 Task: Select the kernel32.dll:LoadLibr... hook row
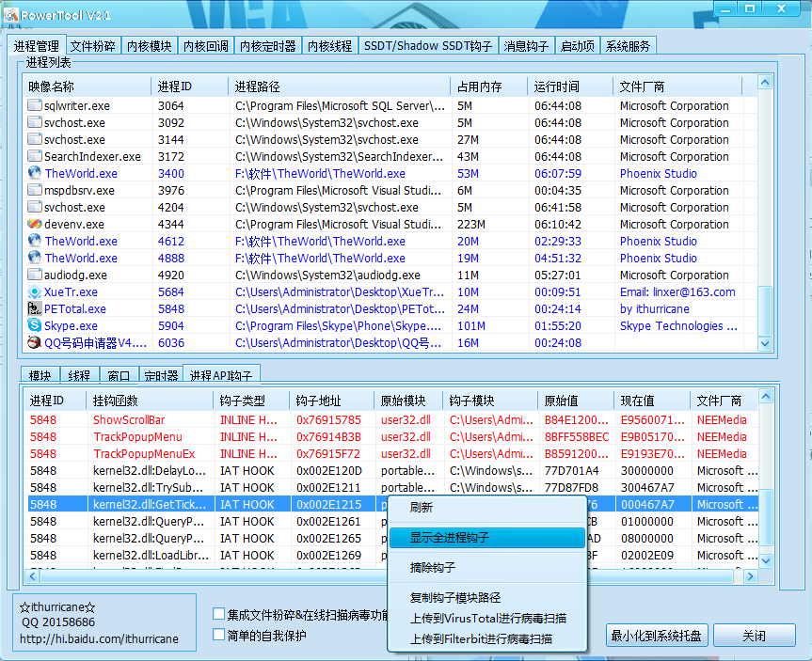tap(392, 555)
